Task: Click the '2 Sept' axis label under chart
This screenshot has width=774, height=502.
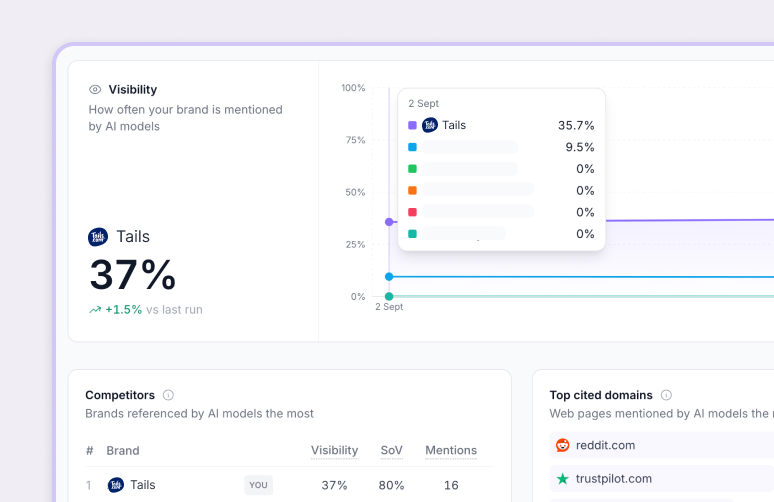Action: (x=389, y=307)
